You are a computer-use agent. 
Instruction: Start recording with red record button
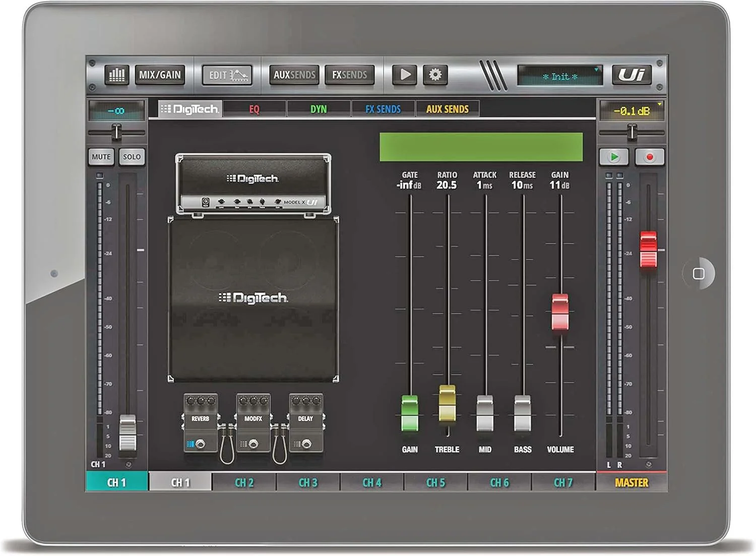coord(650,157)
